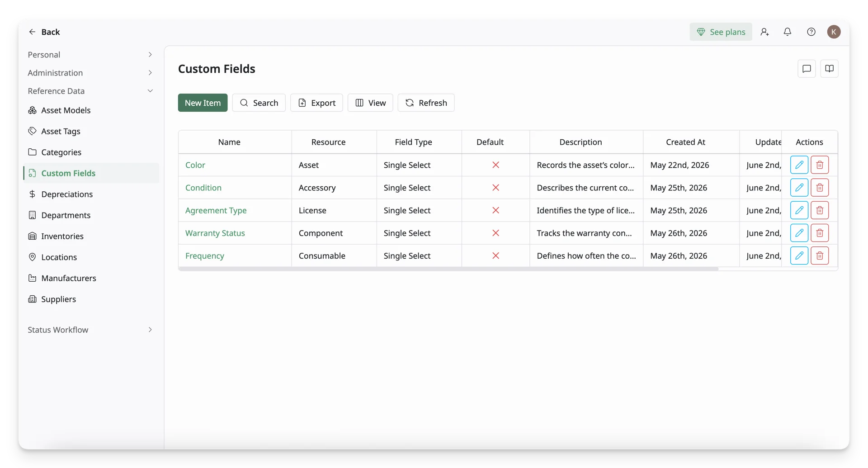Expand the Personal section
This screenshot has height=468, width=868.
point(90,54)
